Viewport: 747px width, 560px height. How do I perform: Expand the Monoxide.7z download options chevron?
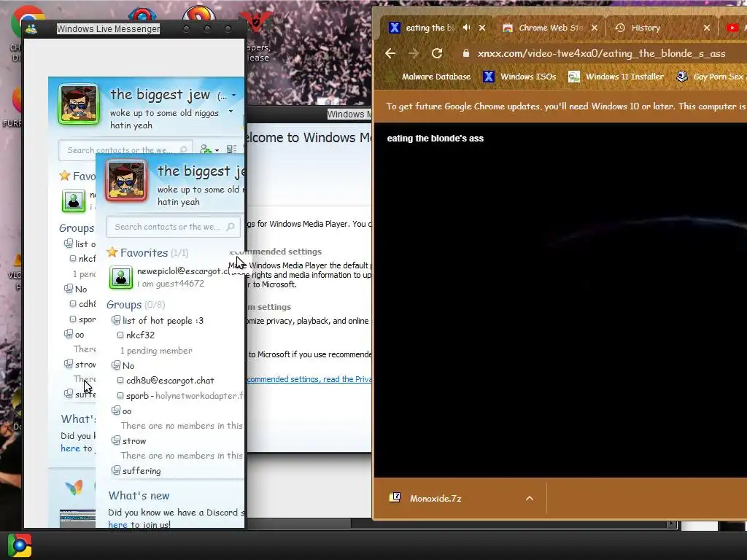pyautogui.click(x=530, y=499)
